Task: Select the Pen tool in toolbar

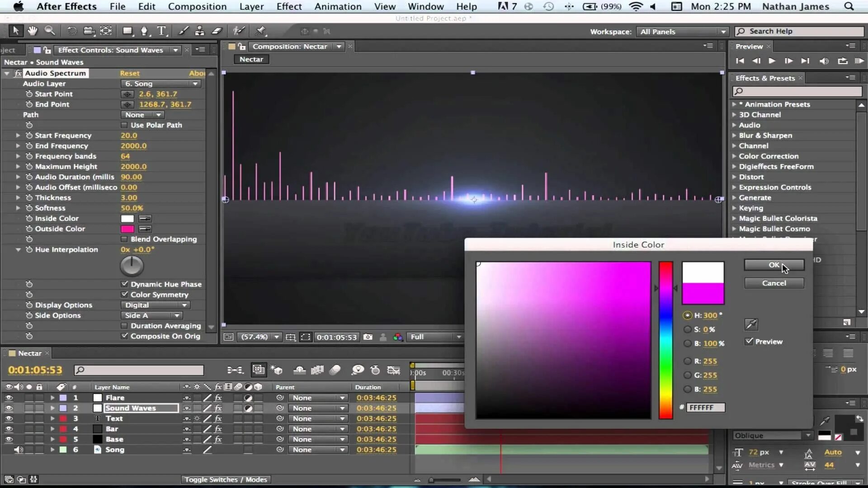Action: [x=144, y=31]
